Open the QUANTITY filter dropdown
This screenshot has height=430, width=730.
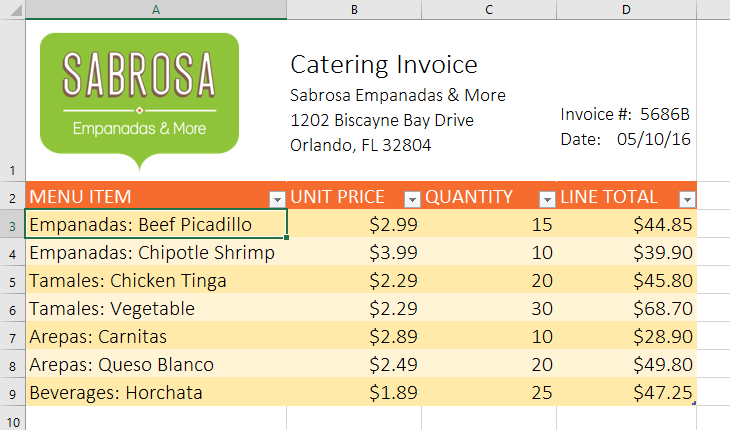tap(546, 198)
